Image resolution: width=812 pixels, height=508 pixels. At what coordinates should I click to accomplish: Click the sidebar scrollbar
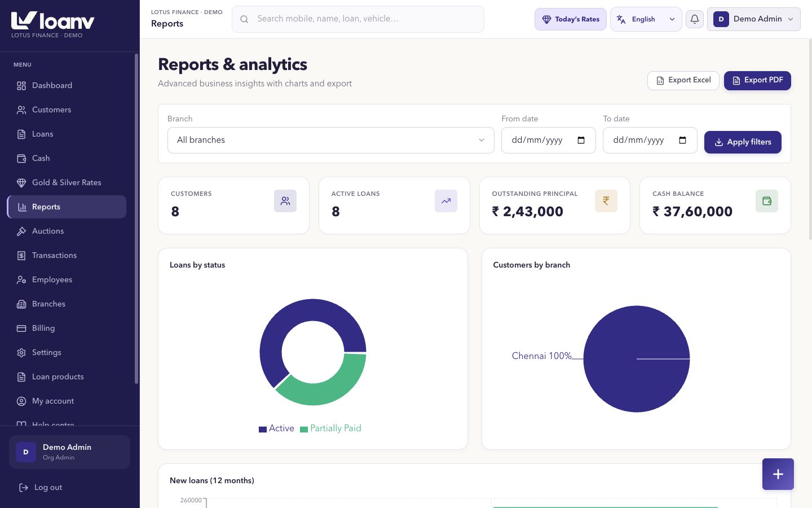pos(136,218)
